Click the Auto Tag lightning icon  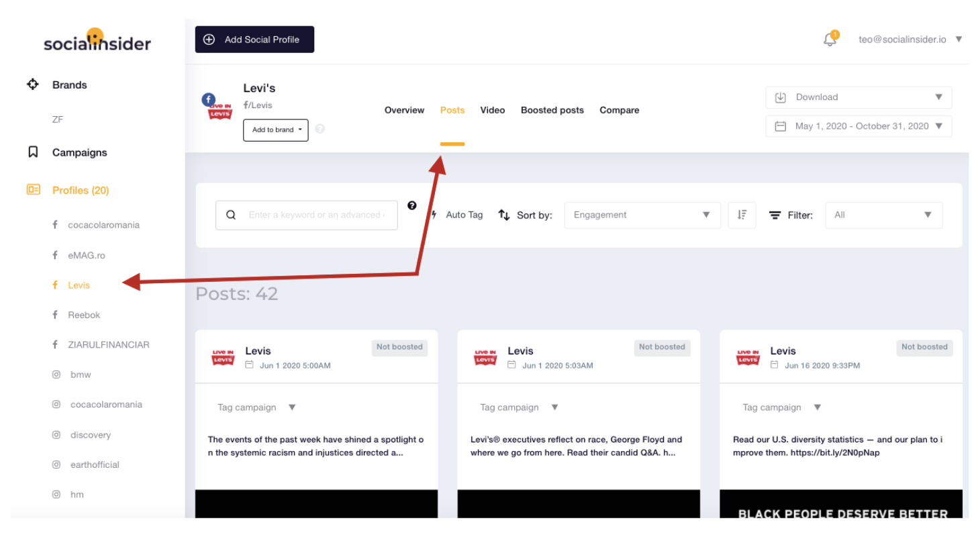[x=434, y=215]
